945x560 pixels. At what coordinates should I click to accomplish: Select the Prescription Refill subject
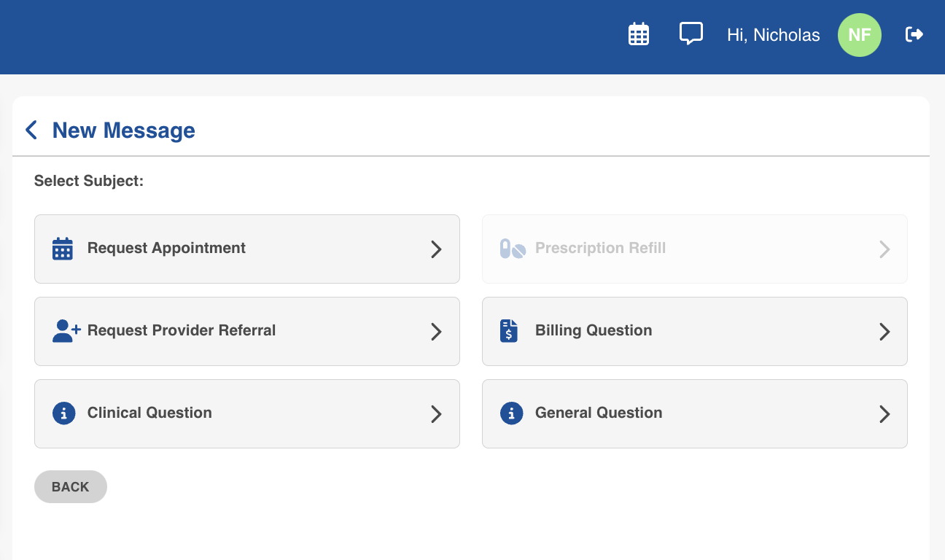pos(600,248)
